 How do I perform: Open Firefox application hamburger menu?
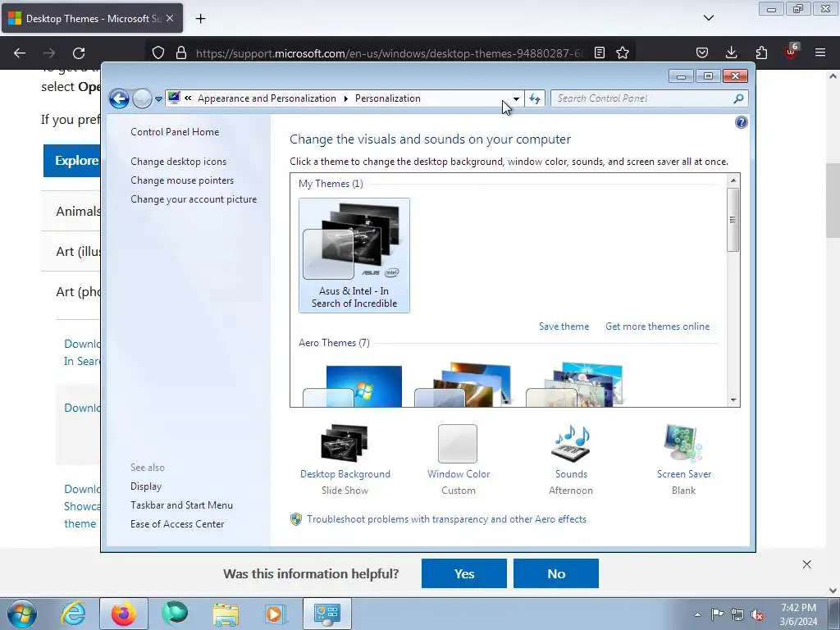(x=820, y=53)
